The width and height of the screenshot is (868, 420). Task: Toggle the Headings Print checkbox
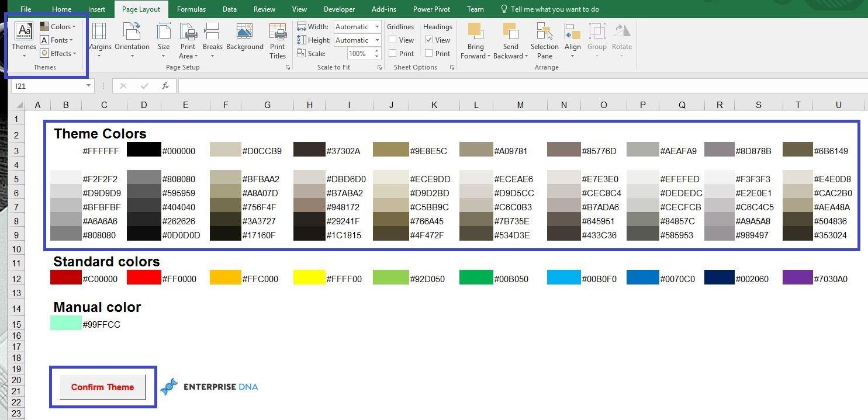tap(429, 53)
